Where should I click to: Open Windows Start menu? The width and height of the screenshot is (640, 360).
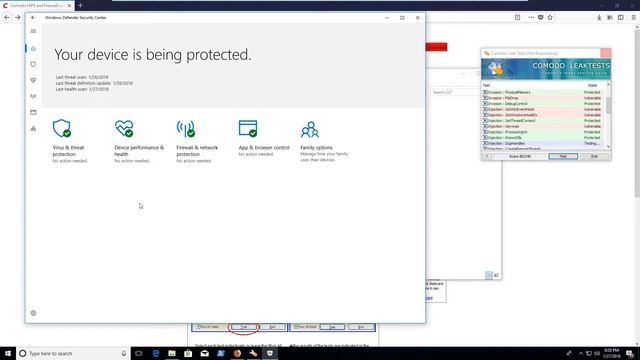point(8,353)
